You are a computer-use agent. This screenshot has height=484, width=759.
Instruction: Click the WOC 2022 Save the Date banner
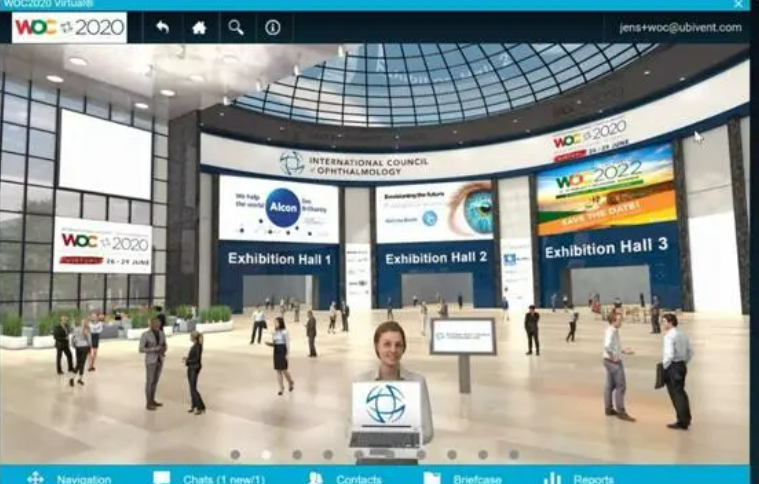point(603,188)
